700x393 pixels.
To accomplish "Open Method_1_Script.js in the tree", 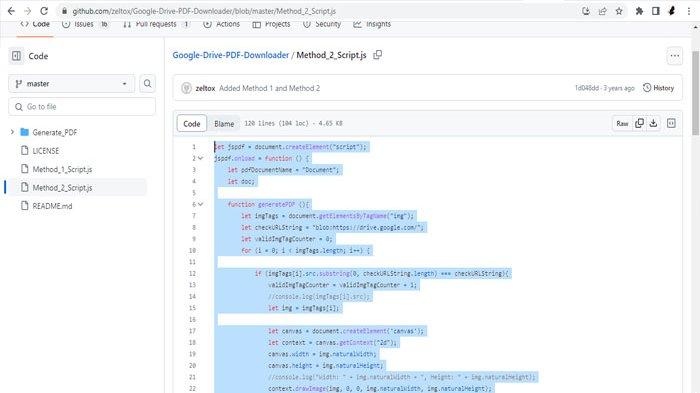I will click(62, 169).
